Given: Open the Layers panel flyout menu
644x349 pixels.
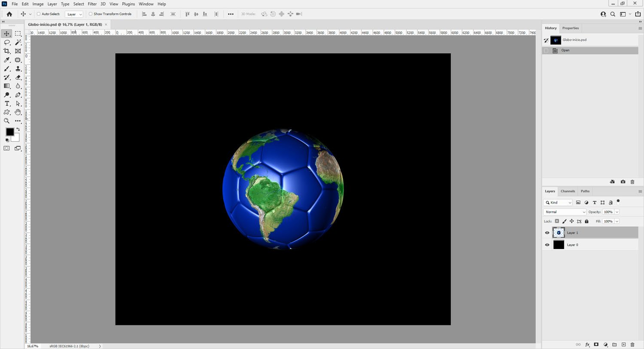Looking at the screenshot, I should point(640,191).
